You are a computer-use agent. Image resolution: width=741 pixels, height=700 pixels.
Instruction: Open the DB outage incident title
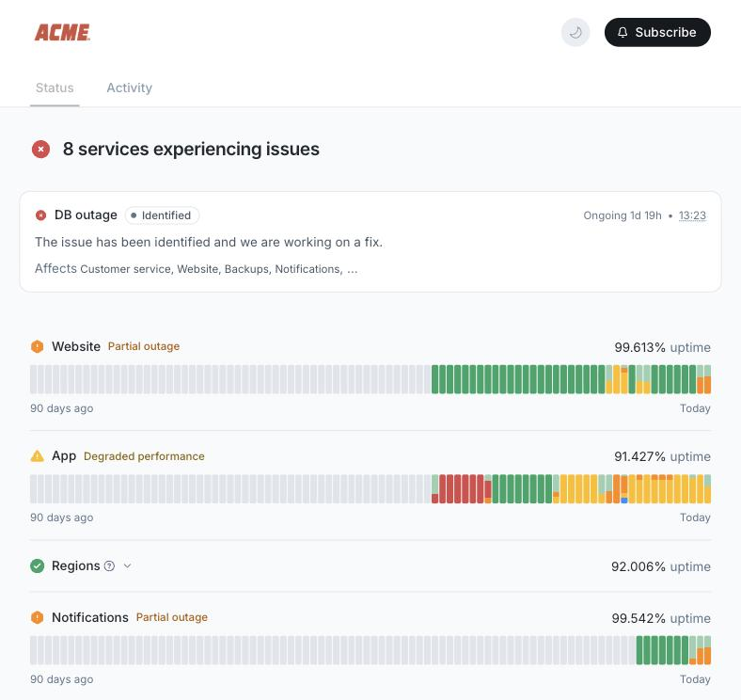(x=86, y=215)
